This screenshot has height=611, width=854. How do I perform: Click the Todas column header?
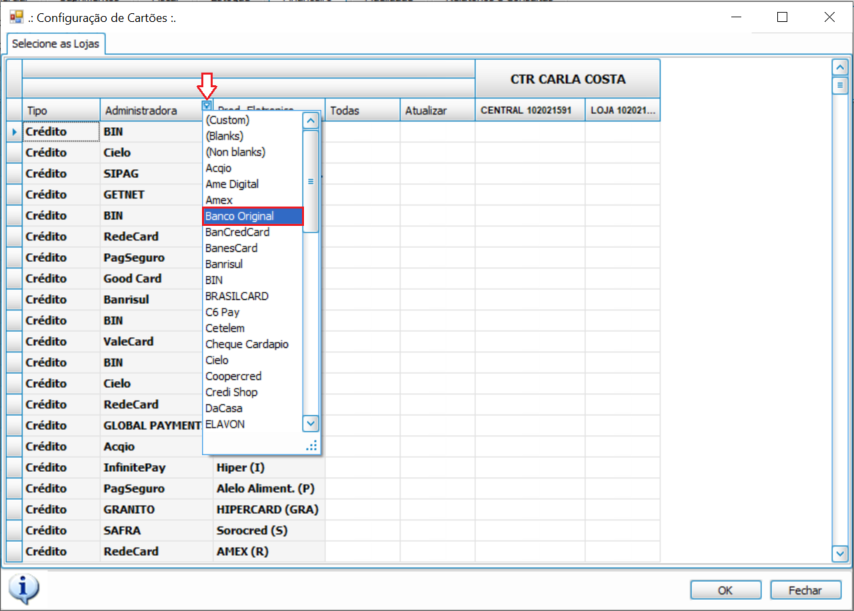click(362, 110)
